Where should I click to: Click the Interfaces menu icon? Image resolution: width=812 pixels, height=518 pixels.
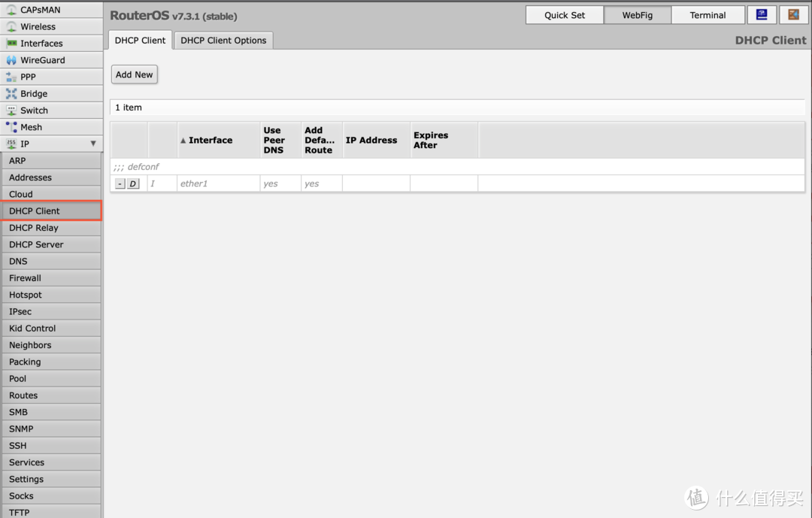point(11,44)
